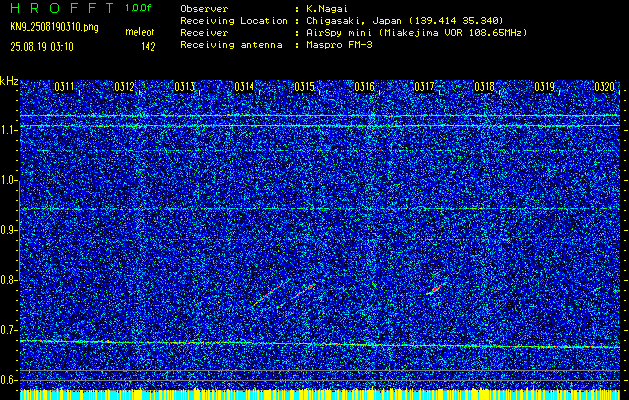Click the kHz axis unit label

pos(9,81)
